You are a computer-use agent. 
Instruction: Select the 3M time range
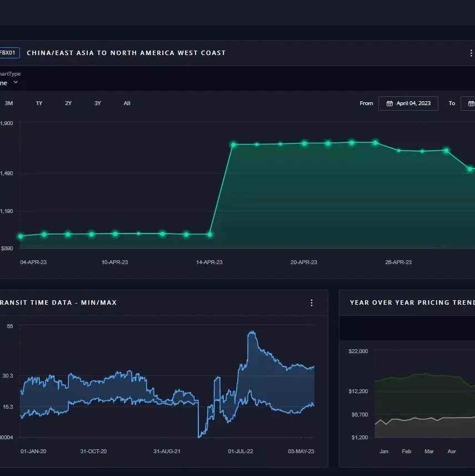(9, 103)
